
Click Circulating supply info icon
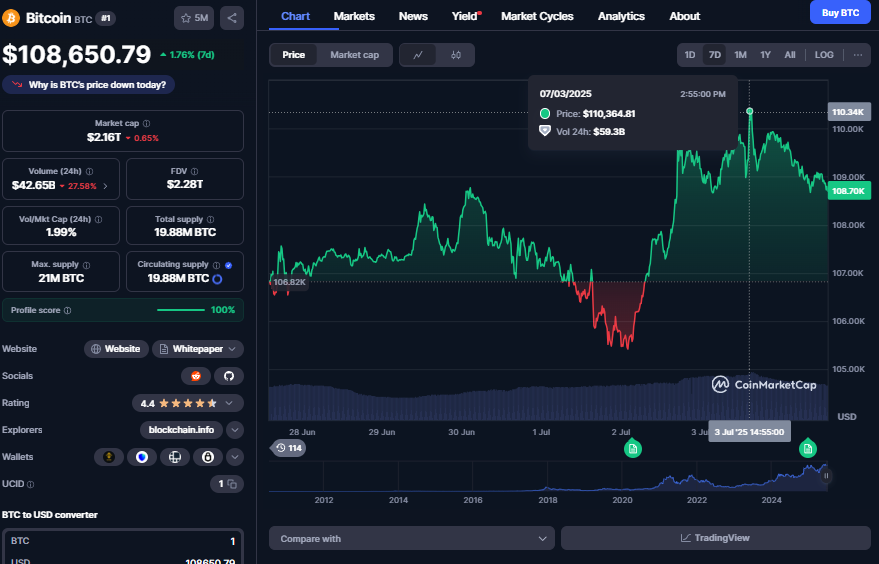pyautogui.click(x=216, y=265)
